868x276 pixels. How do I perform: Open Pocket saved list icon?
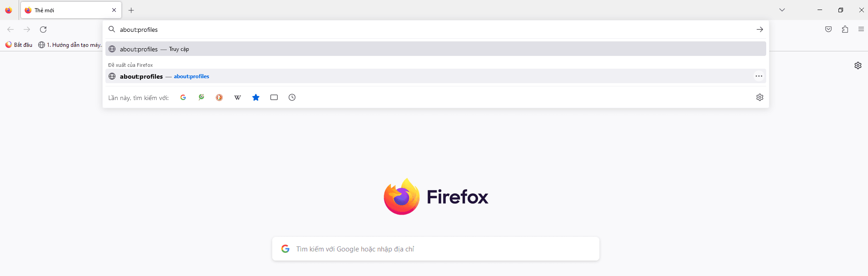[x=828, y=29]
